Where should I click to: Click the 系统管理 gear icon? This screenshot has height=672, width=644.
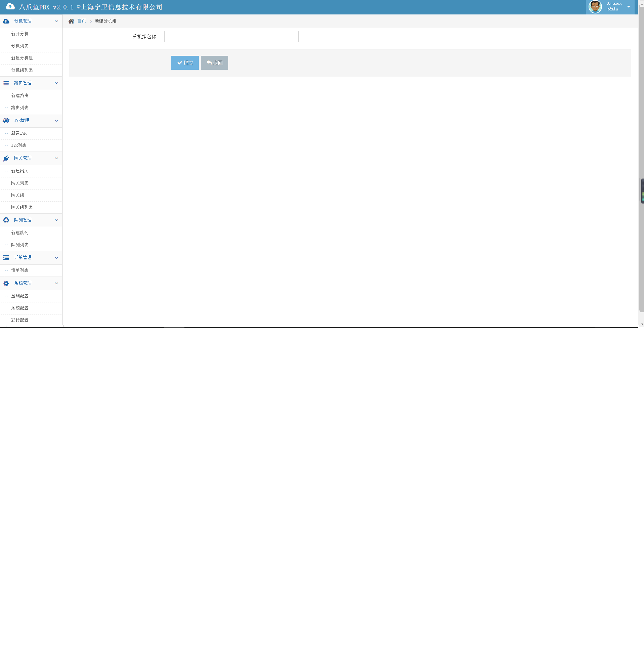[x=6, y=284]
